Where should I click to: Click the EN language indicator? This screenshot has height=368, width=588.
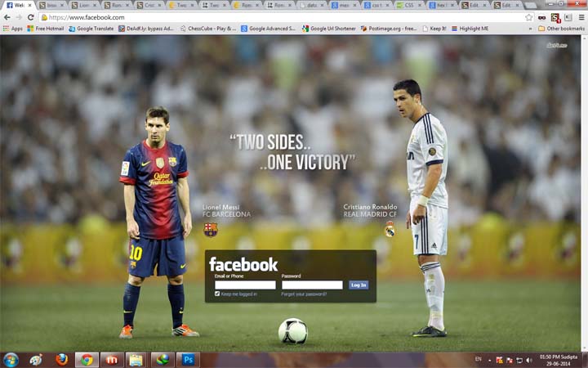pos(478,359)
